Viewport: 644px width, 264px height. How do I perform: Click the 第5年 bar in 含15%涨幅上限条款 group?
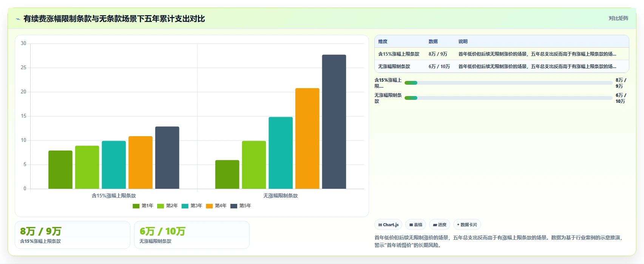(x=167, y=157)
